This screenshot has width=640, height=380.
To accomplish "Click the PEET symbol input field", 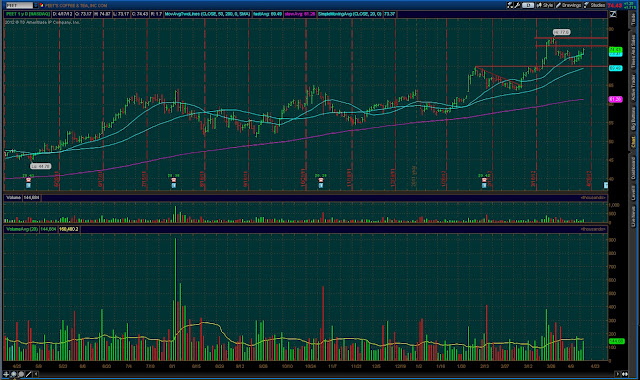I will pos(20,5).
